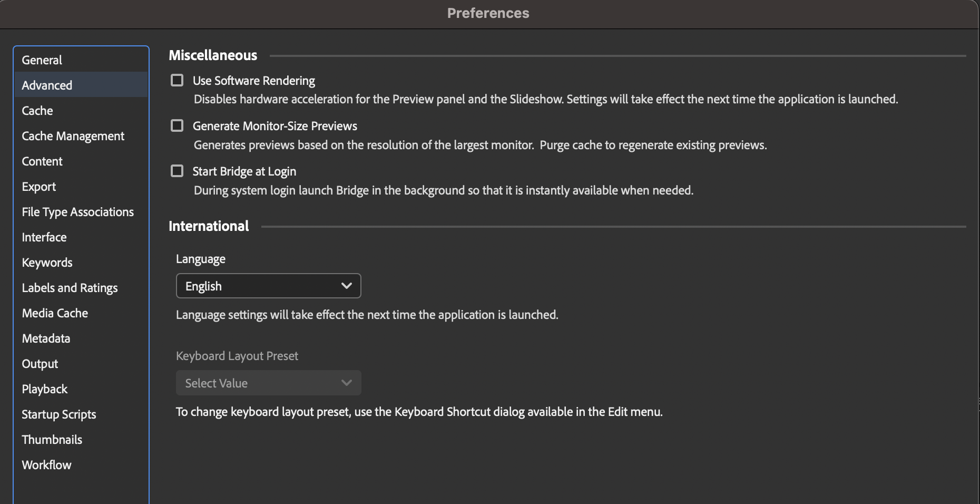Viewport: 980px width, 504px height.
Task: Go to Cache Management preferences
Action: click(73, 136)
